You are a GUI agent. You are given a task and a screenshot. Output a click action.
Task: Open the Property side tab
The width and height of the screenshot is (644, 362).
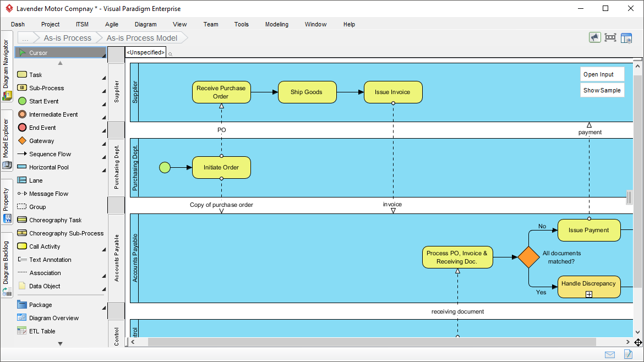point(7,201)
